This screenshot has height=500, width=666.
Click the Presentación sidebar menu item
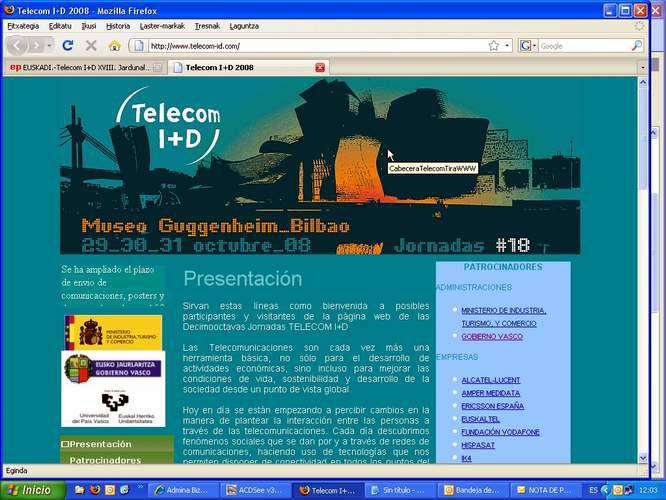pyautogui.click(x=117, y=444)
